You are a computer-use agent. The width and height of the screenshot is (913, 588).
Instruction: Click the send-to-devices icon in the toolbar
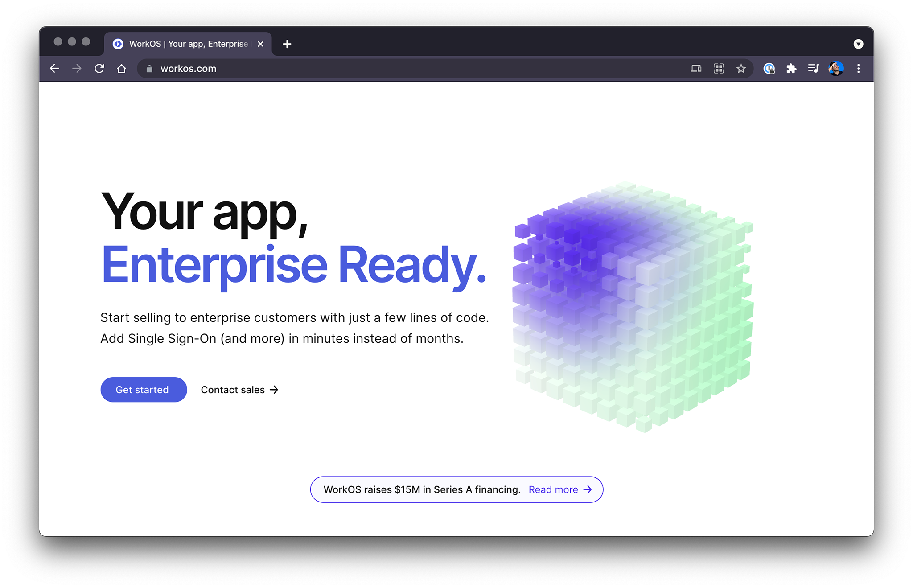coord(696,68)
